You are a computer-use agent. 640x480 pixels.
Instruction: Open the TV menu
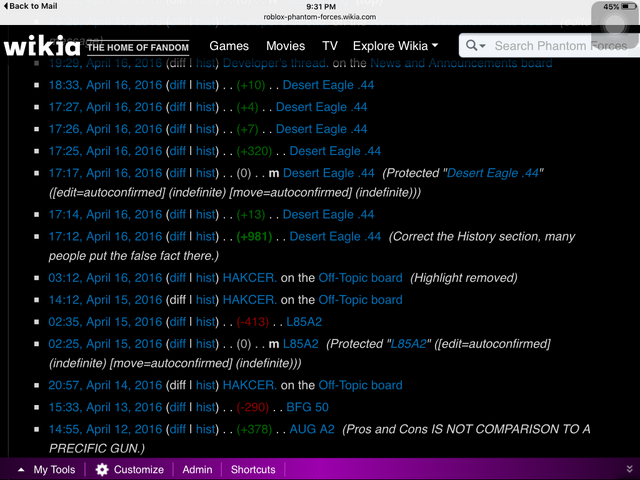click(330, 46)
